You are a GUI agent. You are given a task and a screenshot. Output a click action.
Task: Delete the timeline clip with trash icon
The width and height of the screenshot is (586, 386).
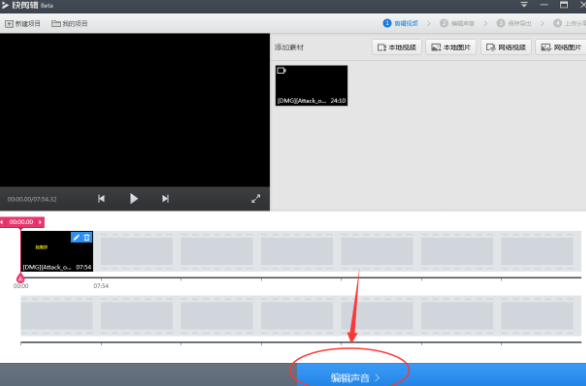[x=87, y=237]
